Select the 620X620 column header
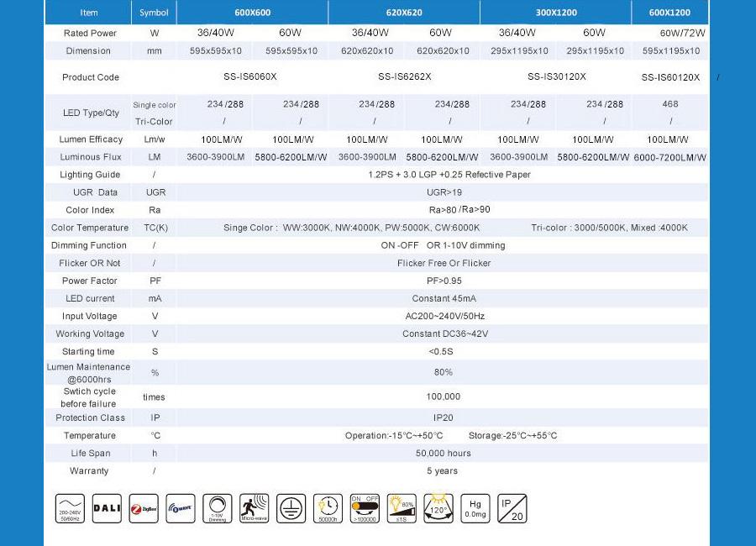The image size is (756, 546). [x=403, y=13]
